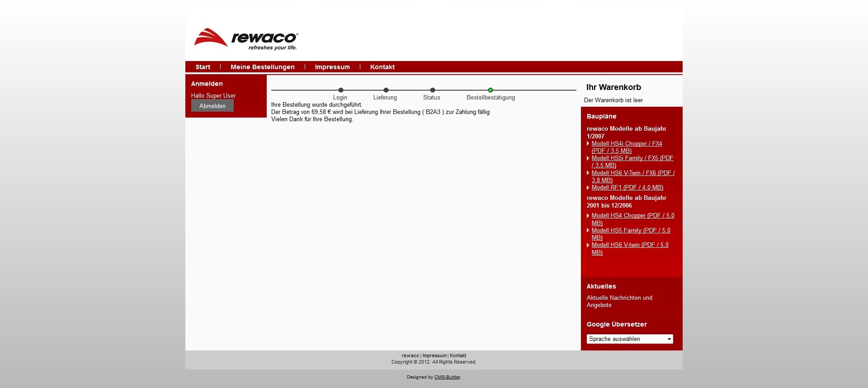Open Modell HS6 V-Twin / FX6 PDF
The height and width of the screenshot is (388, 868).
633,176
